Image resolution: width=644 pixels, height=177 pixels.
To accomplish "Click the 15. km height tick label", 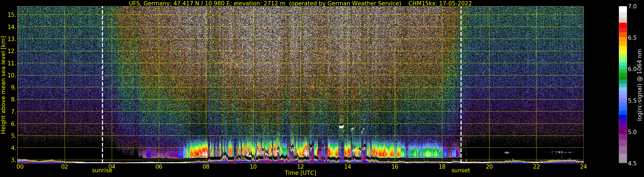I will (x=12, y=15).
